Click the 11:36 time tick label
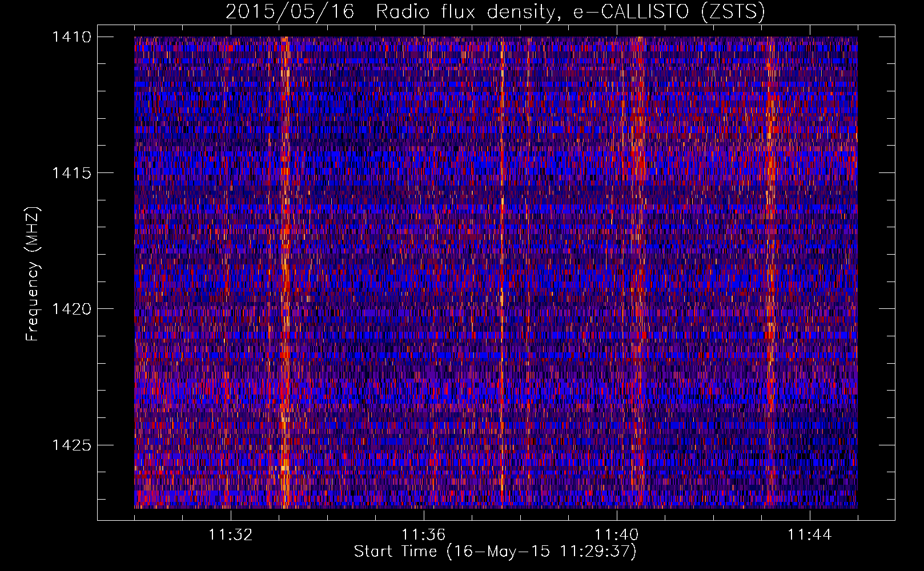Viewport: 924px width, 571px height. pos(424,535)
